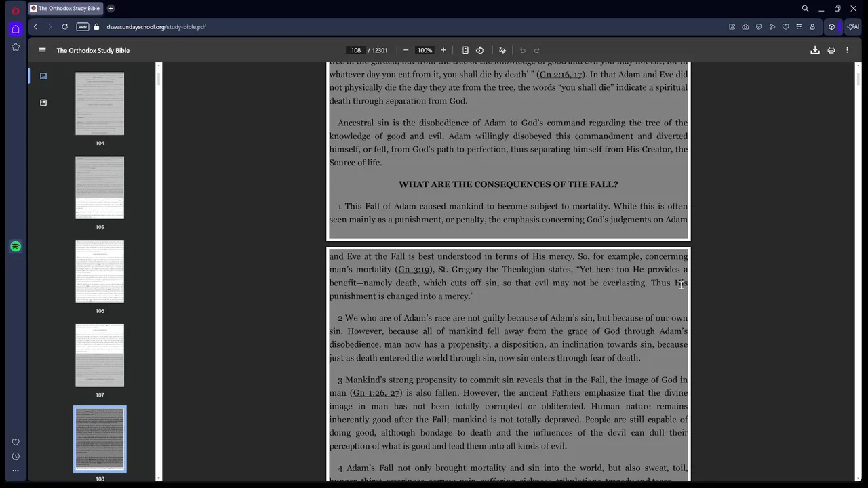Click the 100% zoom level field
This screenshot has width=868, height=488.
[425, 50]
